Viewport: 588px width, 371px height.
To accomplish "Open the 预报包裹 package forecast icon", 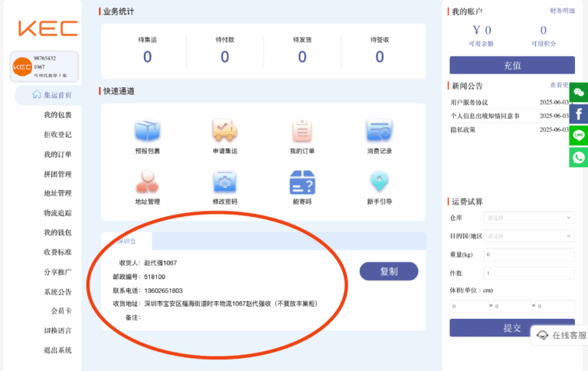I will [x=147, y=131].
